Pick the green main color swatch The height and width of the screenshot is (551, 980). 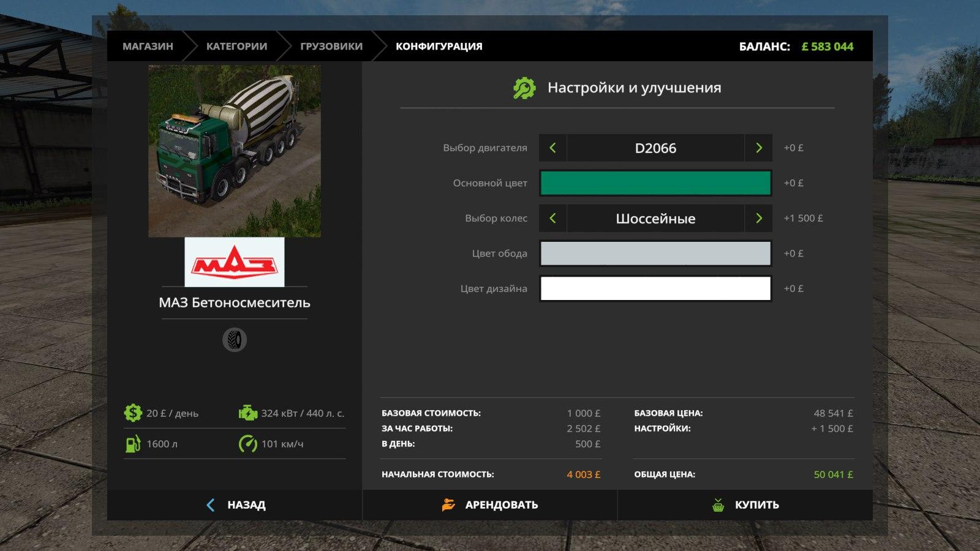click(655, 183)
